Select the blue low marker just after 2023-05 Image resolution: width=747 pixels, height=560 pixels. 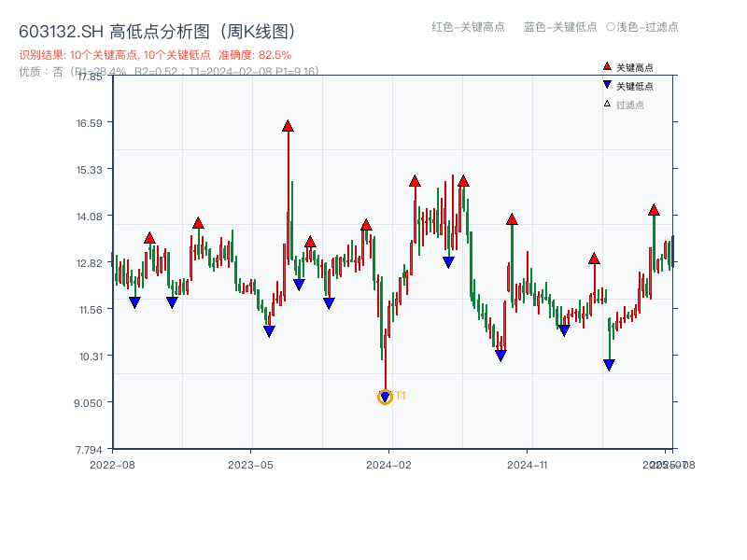point(269,331)
